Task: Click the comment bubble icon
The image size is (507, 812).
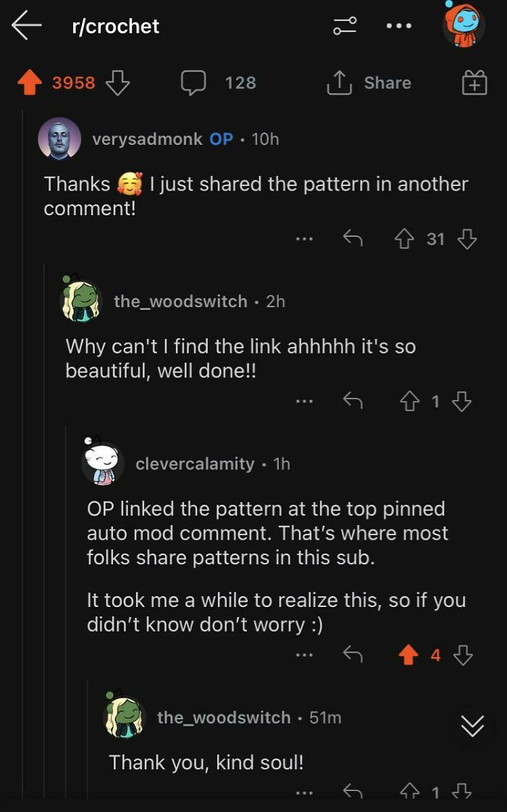Action: [193, 83]
